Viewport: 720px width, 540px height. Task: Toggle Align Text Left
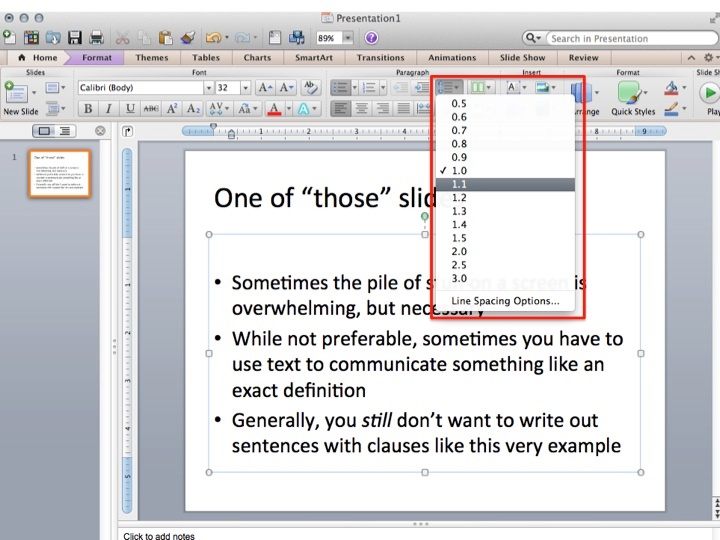tap(341, 109)
